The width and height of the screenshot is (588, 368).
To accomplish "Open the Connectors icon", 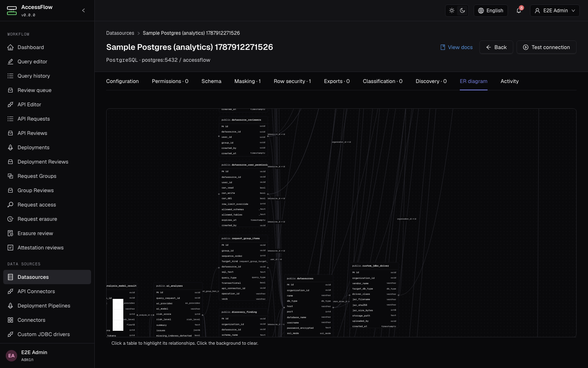I will click(x=11, y=320).
